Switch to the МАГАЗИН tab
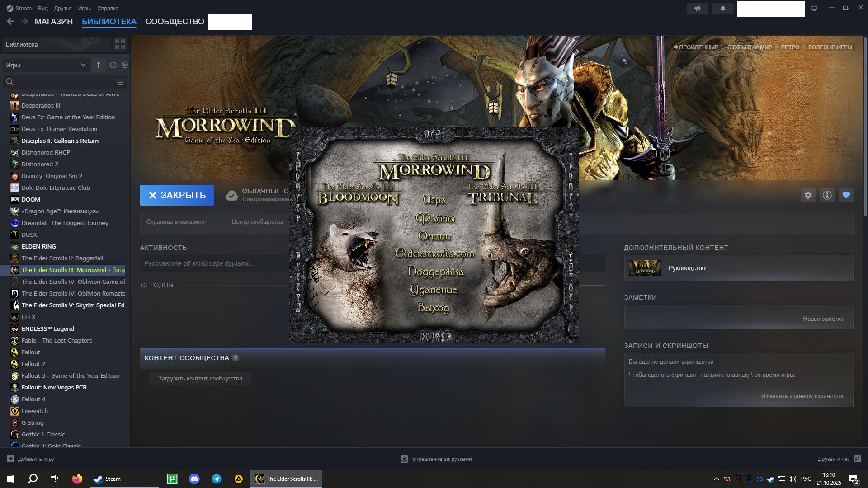Screen dimensions: 868x488 tap(54, 22)
